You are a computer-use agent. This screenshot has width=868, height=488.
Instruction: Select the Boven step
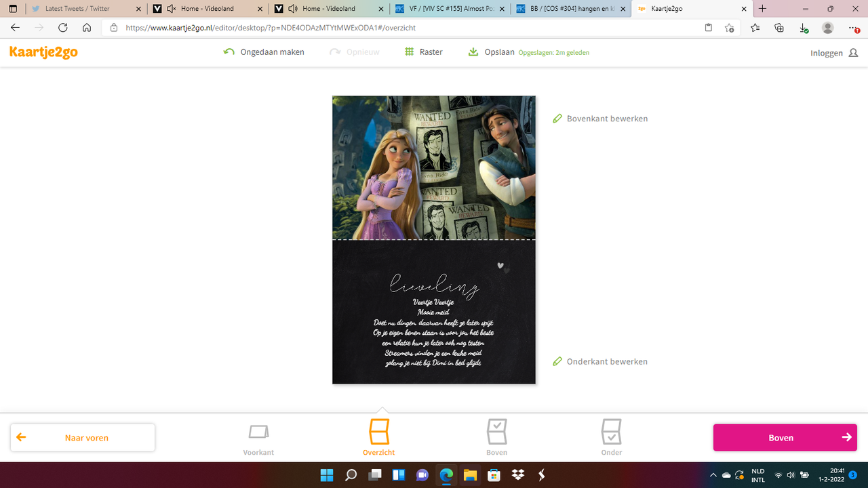(x=497, y=437)
